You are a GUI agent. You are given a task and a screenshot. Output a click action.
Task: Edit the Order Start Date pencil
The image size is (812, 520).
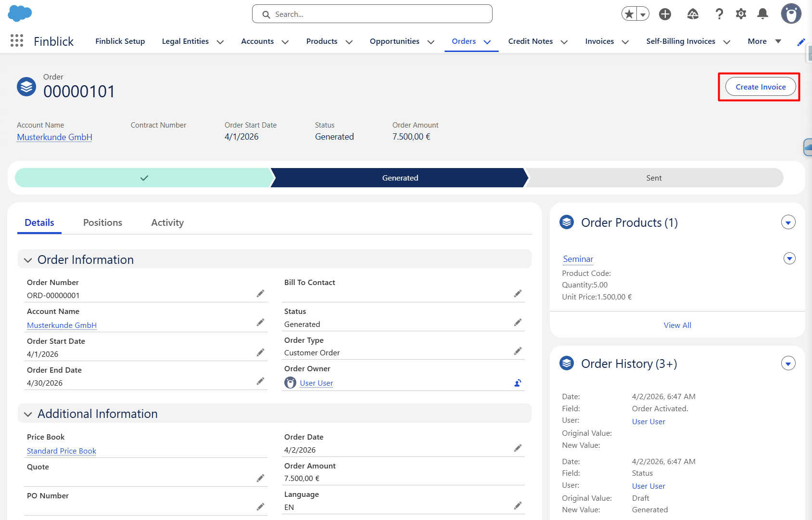[260, 352]
